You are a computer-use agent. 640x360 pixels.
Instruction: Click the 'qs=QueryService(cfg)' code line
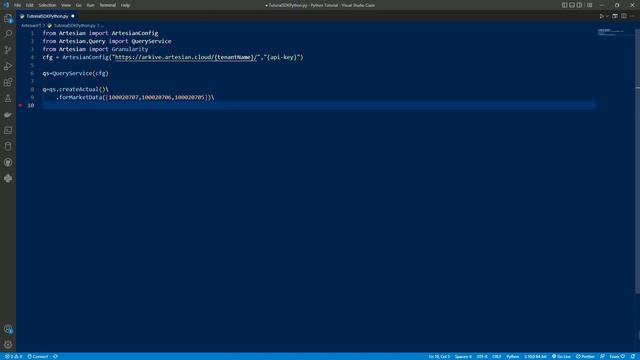(76, 73)
